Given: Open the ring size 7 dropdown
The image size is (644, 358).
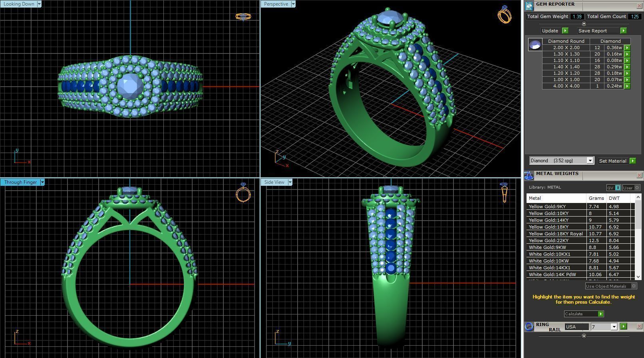Looking at the screenshot, I should click(614, 327).
